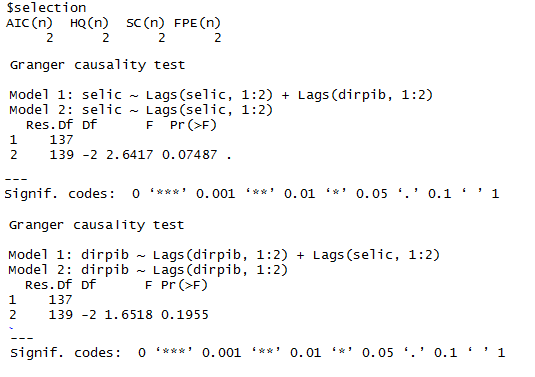Click the second Granger causality test heading
Image resolution: width=535 pixels, height=377 pixels.
pos(97,225)
